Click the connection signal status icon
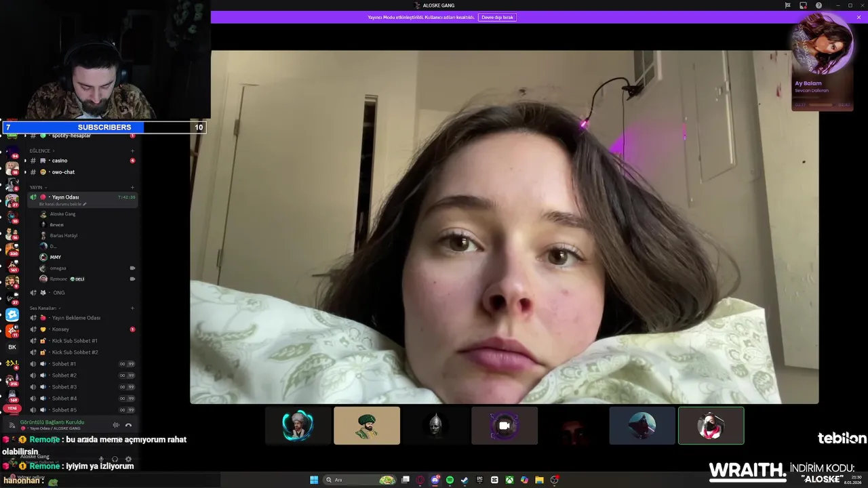868x488 pixels. tap(12, 425)
